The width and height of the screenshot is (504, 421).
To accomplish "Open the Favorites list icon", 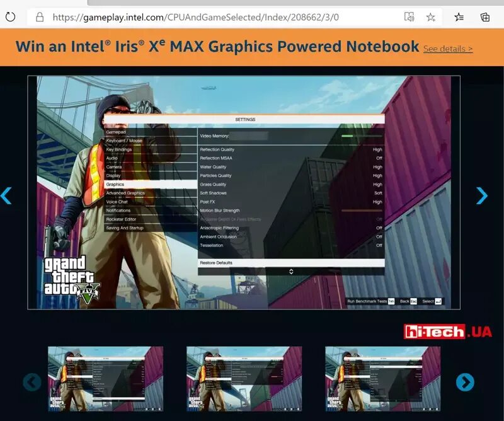I will [x=459, y=17].
